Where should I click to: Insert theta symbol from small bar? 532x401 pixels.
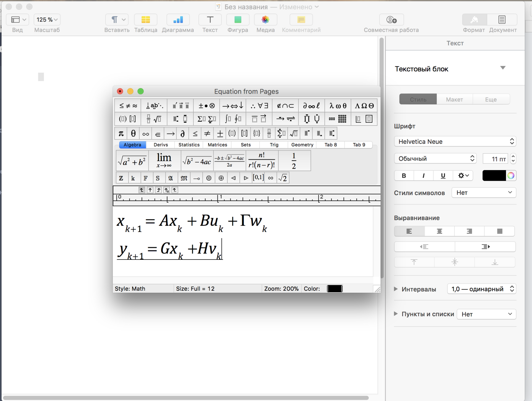pyautogui.click(x=133, y=134)
